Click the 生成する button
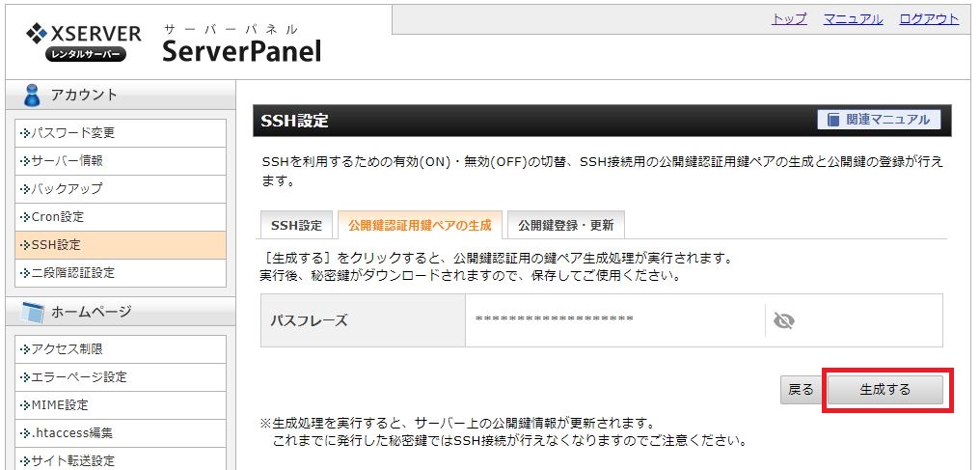The height and width of the screenshot is (470, 980). [x=885, y=390]
